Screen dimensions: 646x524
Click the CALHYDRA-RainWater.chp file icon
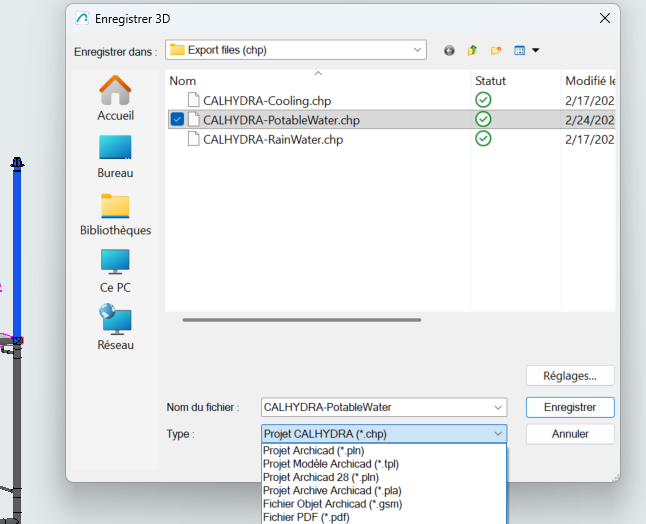click(193, 139)
